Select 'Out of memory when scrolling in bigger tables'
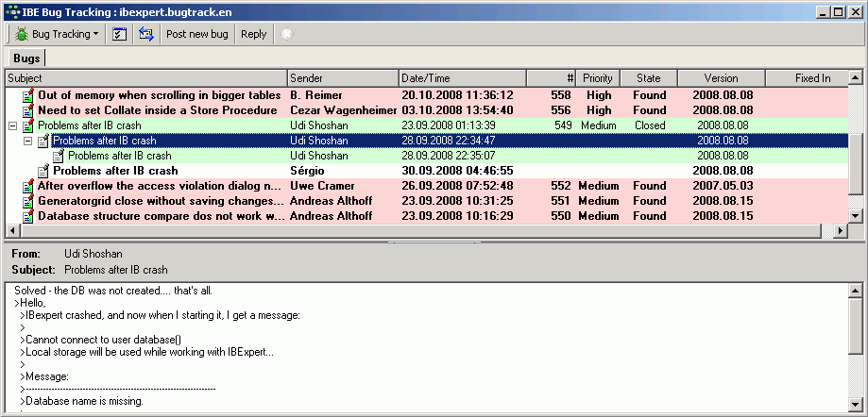Image resolution: width=868 pixels, height=417 pixels. [x=159, y=95]
